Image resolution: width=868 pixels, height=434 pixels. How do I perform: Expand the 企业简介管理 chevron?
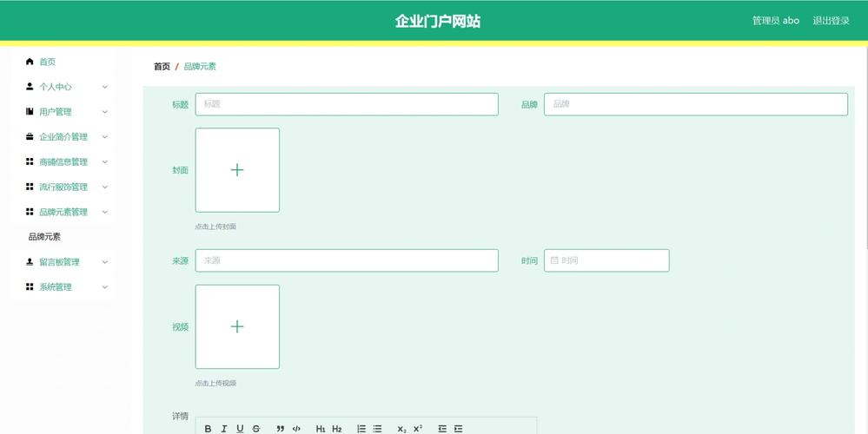point(104,136)
